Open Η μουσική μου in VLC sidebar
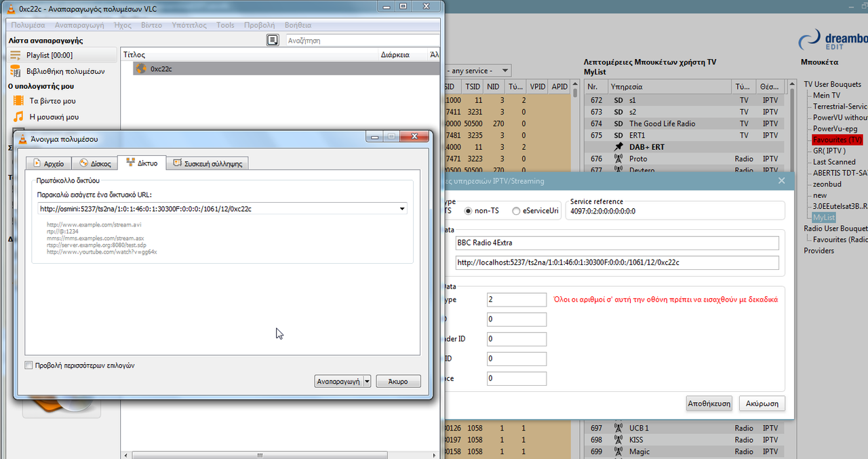 click(x=54, y=117)
